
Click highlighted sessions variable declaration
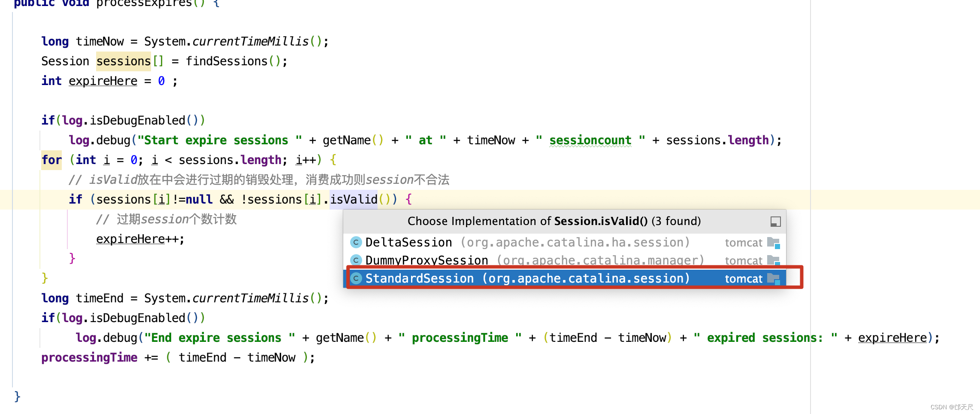[x=124, y=61]
